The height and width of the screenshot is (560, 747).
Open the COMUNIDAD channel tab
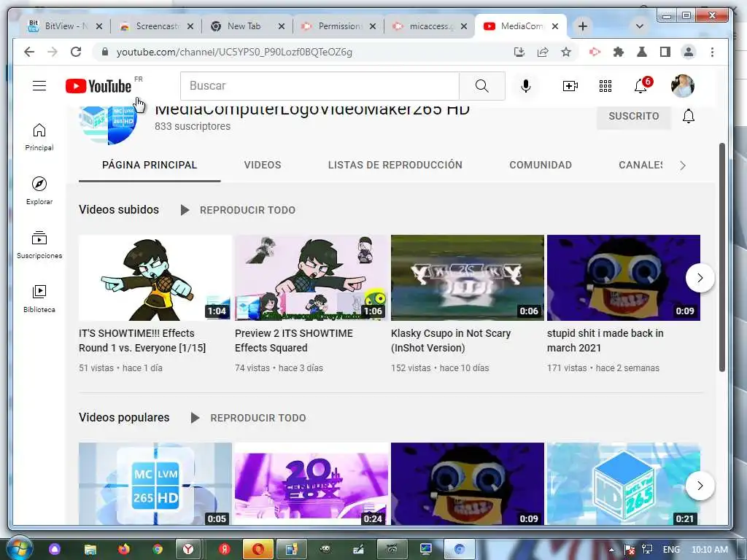click(541, 165)
